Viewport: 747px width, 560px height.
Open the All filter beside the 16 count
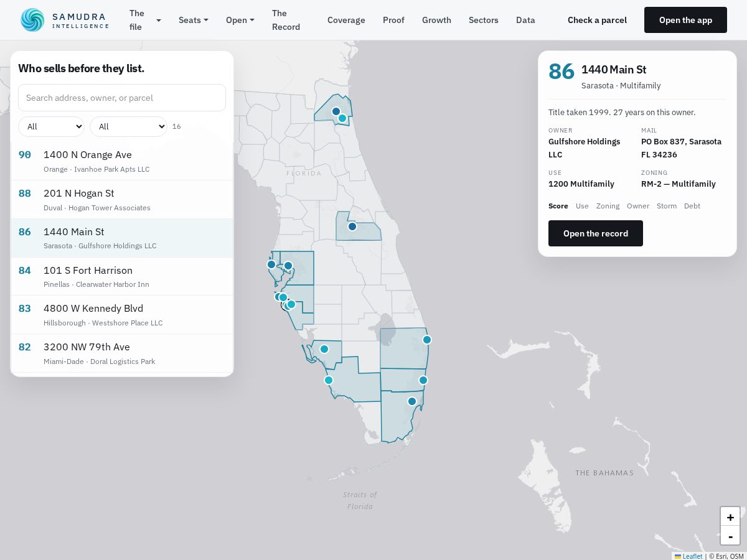128,126
